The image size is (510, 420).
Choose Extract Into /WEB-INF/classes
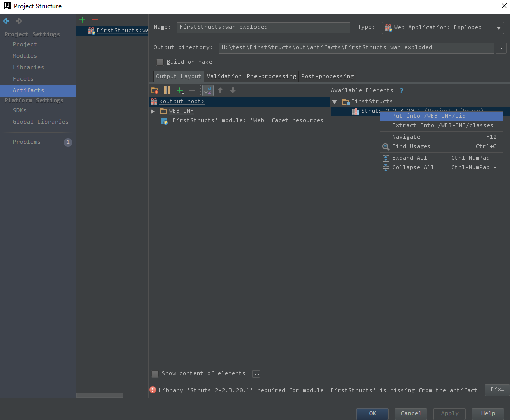[441, 125]
